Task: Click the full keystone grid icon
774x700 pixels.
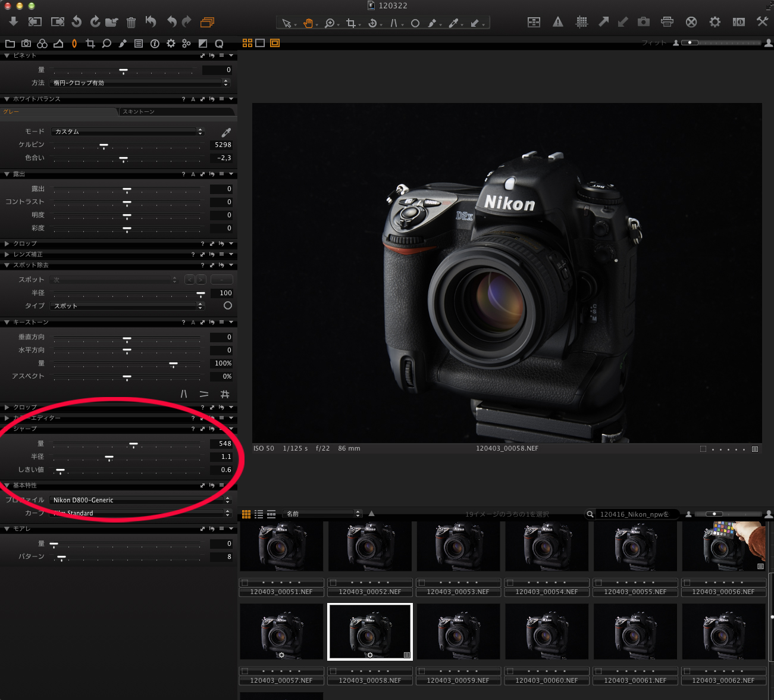Action: (x=225, y=394)
